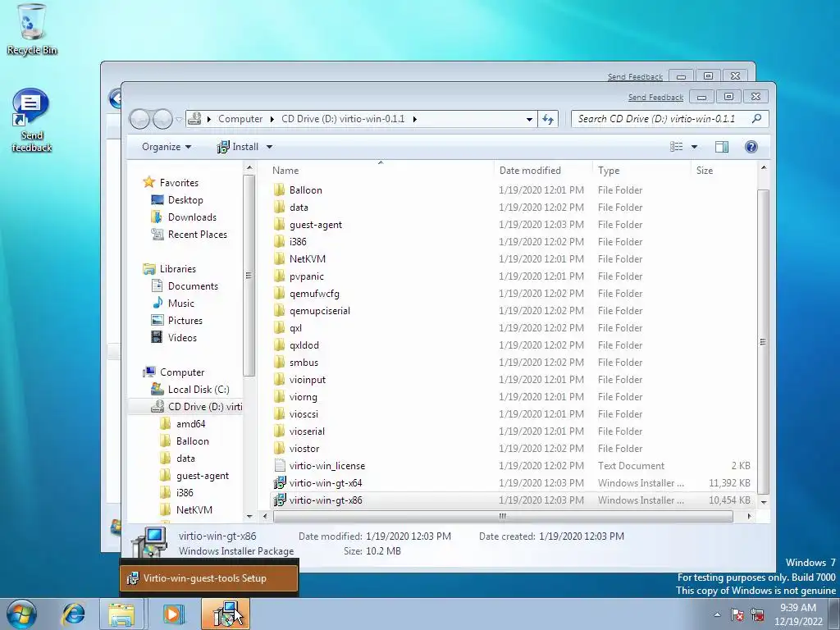
Task: Click the Action Center flag tray icon
Action: (x=737, y=614)
